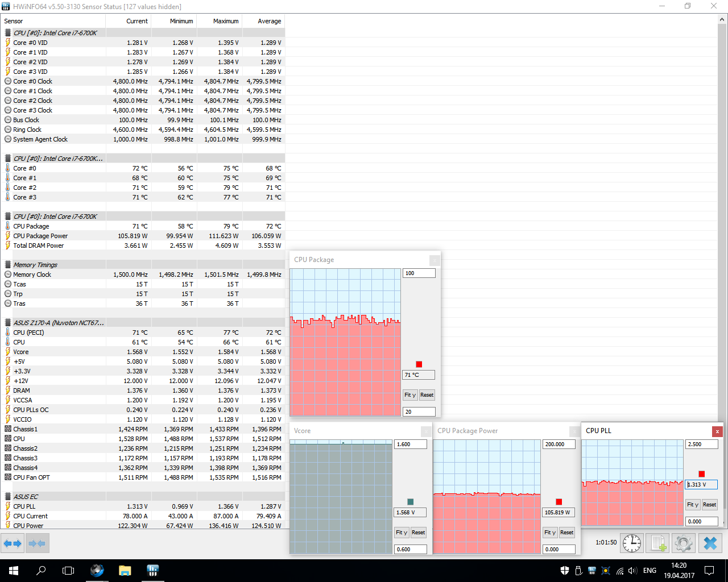Click Fit y in the CPU PLL graph

[x=693, y=505]
